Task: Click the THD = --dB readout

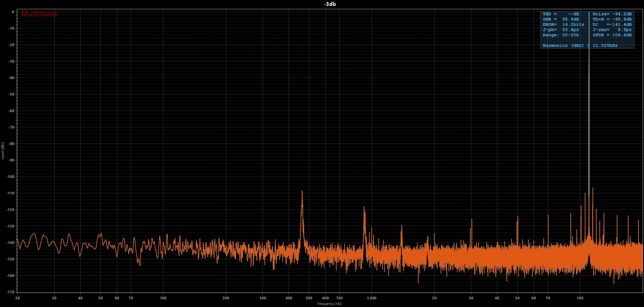Action: pos(561,14)
